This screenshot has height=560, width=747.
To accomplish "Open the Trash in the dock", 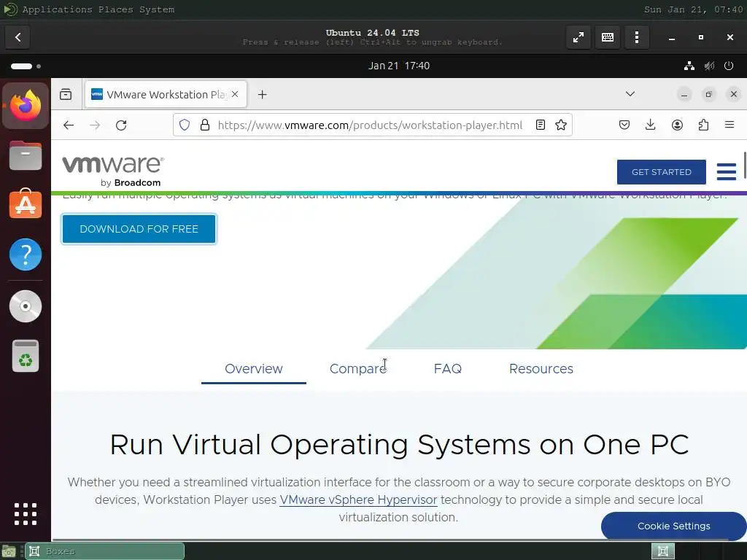I will coord(26,356).
